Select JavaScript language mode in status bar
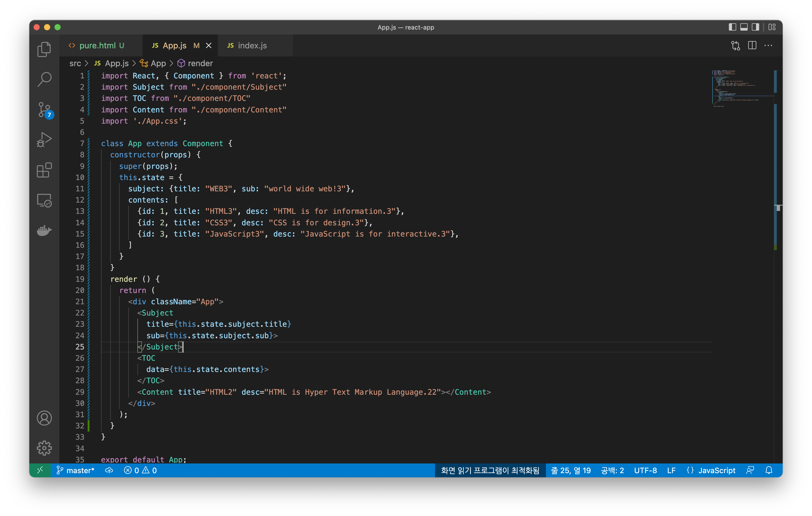This screenshot has width=812, height=516. [716, 470]
